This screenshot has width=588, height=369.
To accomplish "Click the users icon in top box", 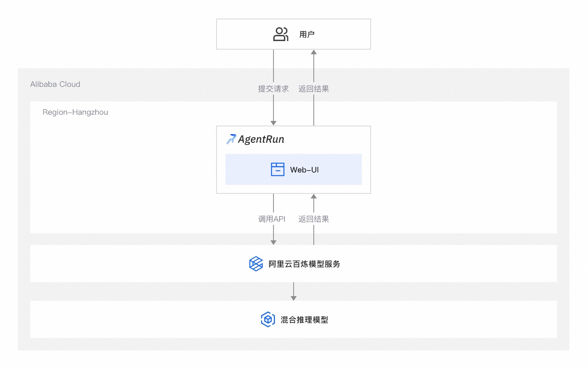I will tap(281, 34).
